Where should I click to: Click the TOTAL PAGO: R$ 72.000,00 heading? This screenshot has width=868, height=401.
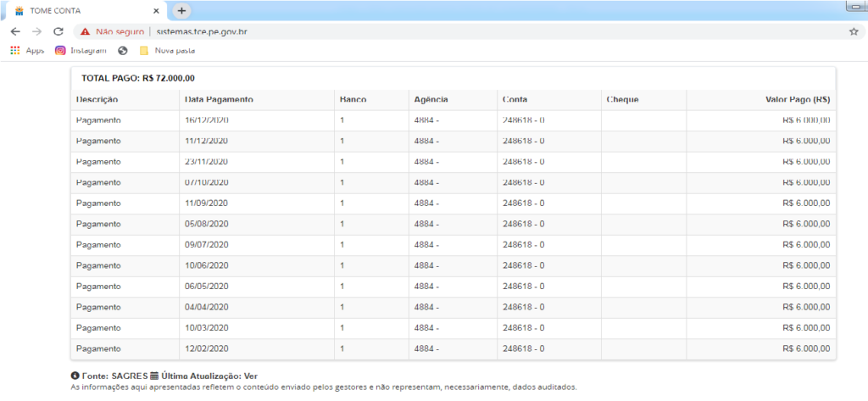pyautogui.click(x=138, y=78)
